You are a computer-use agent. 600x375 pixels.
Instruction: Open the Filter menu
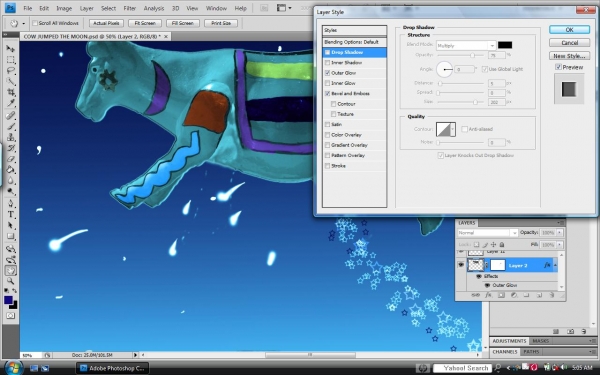click(x=129, y=8)
